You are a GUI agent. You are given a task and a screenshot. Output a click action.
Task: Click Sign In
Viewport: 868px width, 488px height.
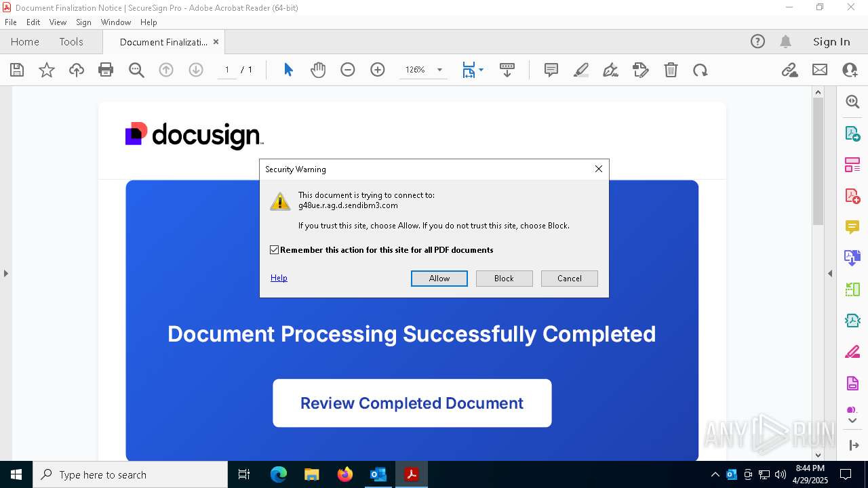tap(831, 42)
